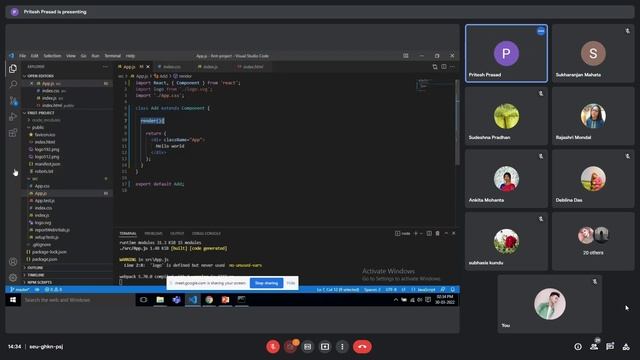Open the editor's more actions ellipsis
The width and height of the screenshot is (640, 360).
[452, 67]
